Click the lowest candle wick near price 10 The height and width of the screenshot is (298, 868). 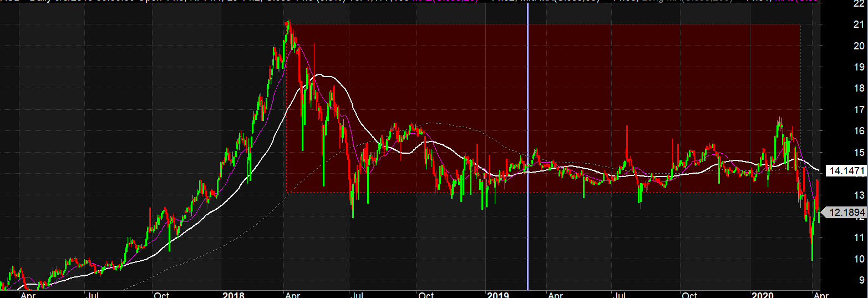coord(812,255)
